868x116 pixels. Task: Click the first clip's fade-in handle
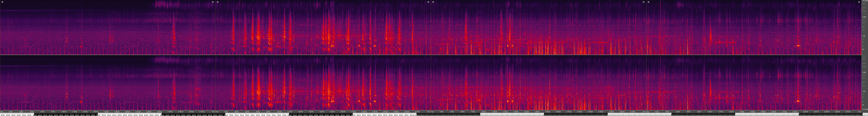[x=2, y=2]
